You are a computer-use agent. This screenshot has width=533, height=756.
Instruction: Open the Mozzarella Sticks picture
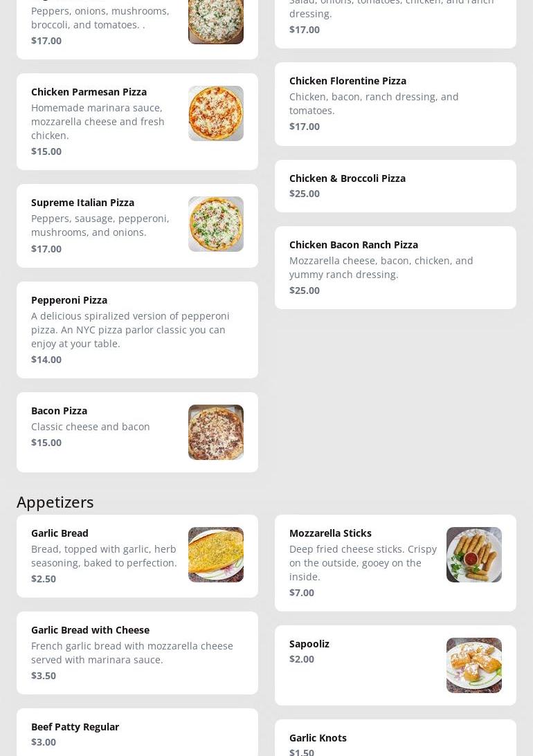pyautogui.click(x=474, y=555)
